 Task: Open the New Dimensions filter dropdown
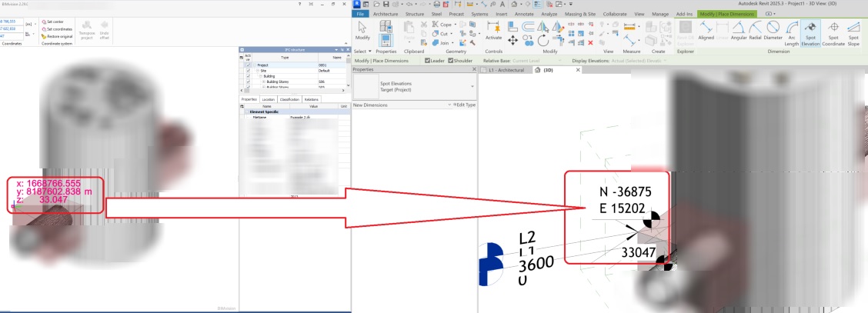coord(450,105)
